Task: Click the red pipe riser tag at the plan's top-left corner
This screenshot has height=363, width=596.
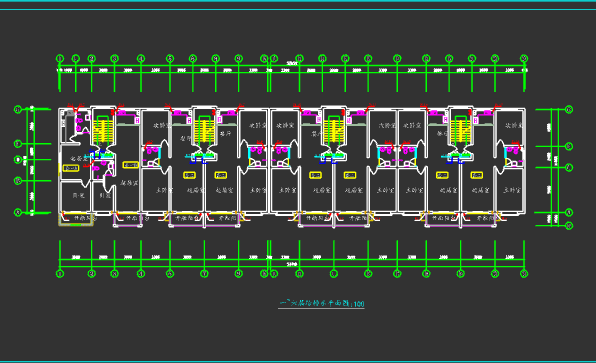Action: point(71,106)
